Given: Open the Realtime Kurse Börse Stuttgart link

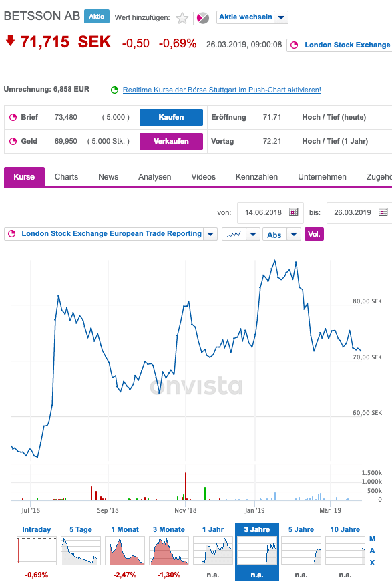Looking at the screenshot, I should click(x=222, y=90).
